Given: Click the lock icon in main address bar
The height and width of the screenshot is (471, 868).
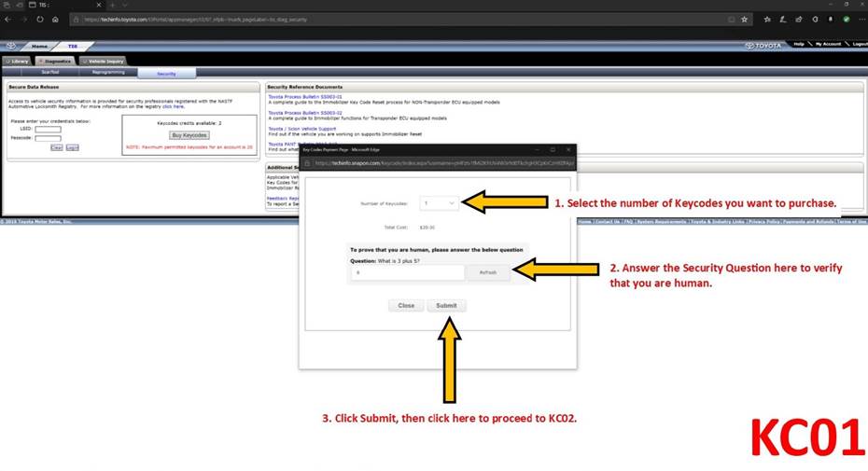Looking at the screenshot, I should [x=77, y=20].
